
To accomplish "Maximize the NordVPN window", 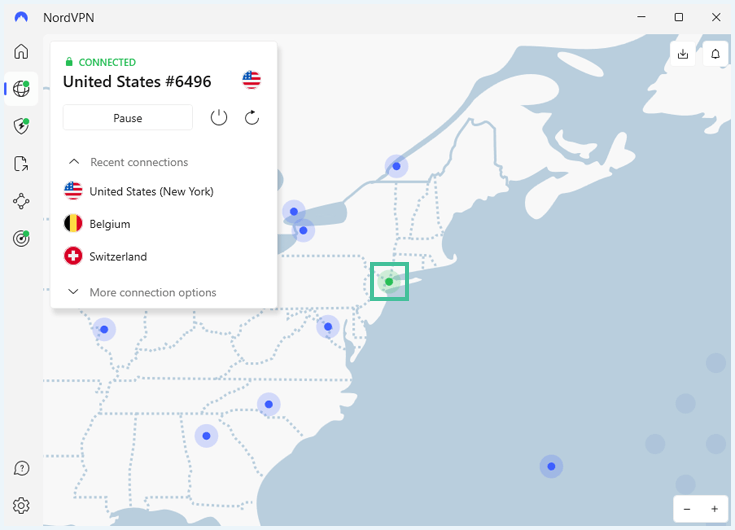I will pos(679,17).
